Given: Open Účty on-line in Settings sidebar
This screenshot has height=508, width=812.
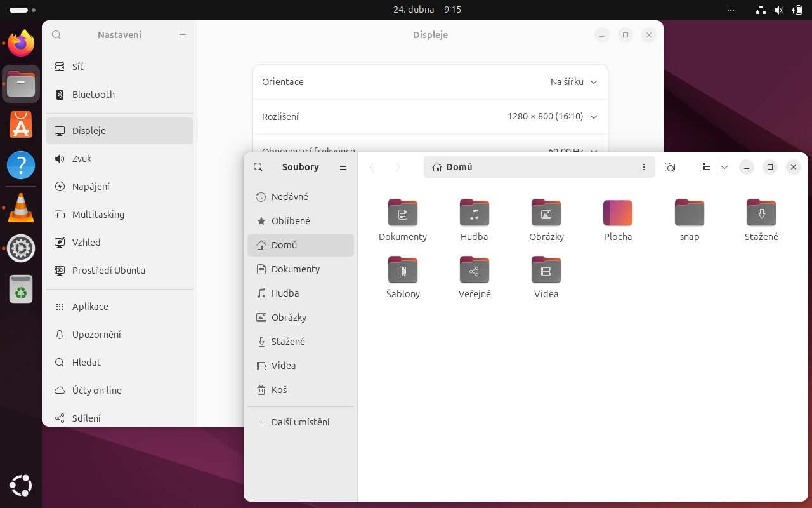Looking at the screenshot, I should (x=119, y=391).
